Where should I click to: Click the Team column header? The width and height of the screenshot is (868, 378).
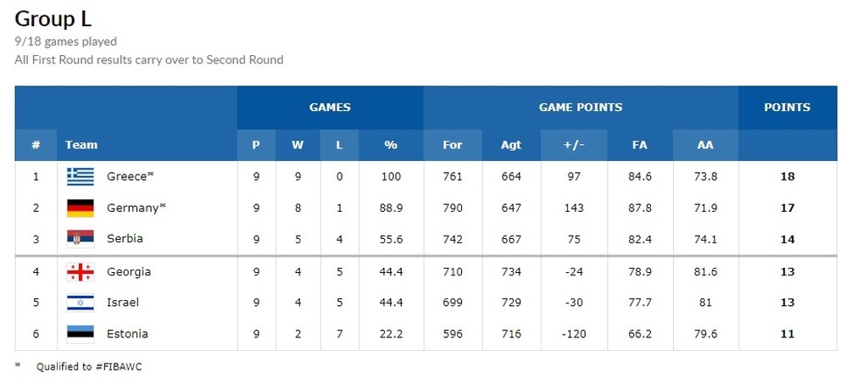(81, 145)
